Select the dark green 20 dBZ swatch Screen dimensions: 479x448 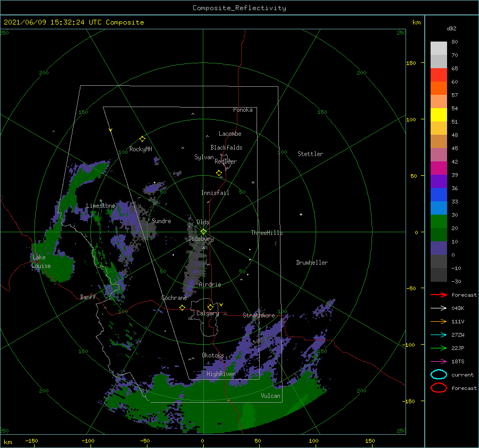[439, 234]
